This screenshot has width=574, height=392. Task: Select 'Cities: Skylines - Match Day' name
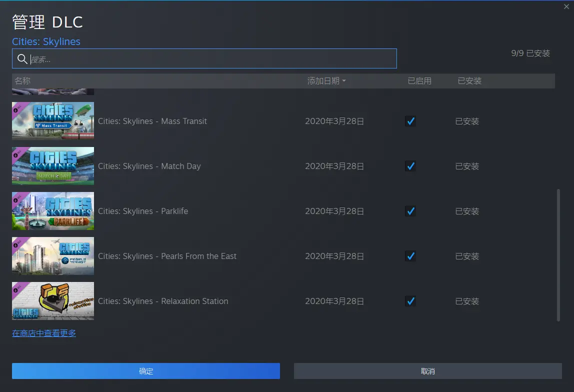tap(149, 166)
